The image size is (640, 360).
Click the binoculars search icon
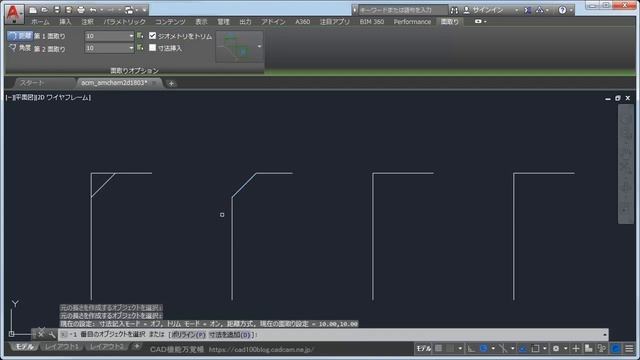454,10
